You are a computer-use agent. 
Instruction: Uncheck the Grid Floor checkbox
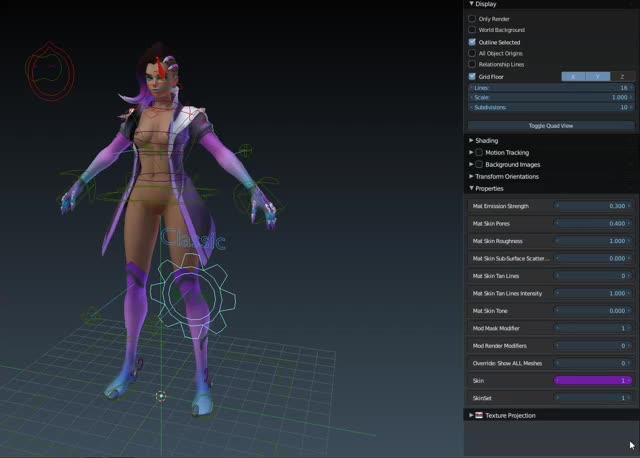[472, 76]
